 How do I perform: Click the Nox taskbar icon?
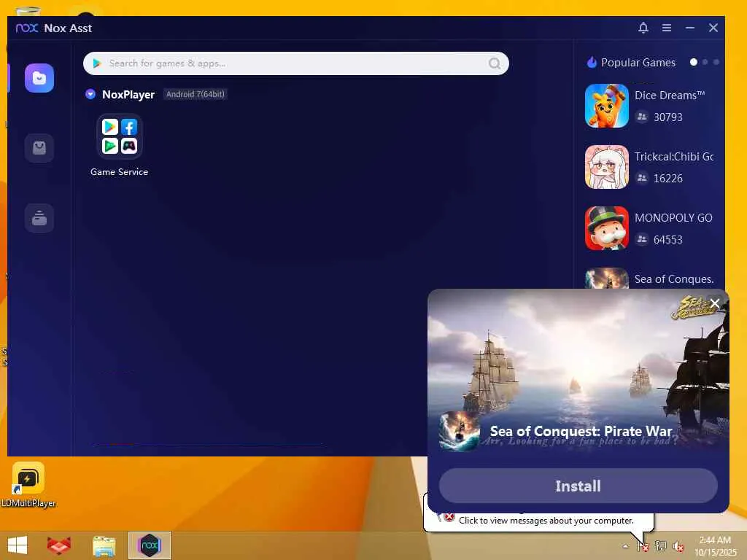(x=149, y=545)
